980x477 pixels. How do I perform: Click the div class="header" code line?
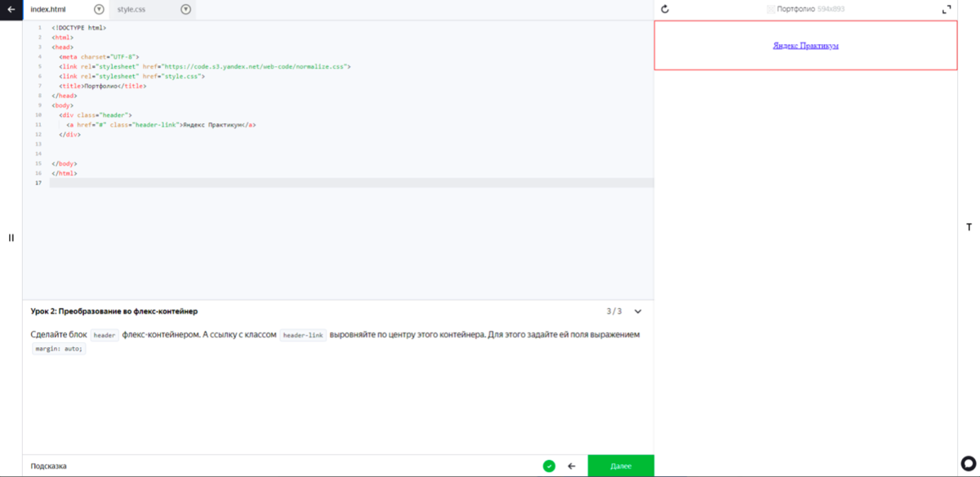tap(95, 115)
